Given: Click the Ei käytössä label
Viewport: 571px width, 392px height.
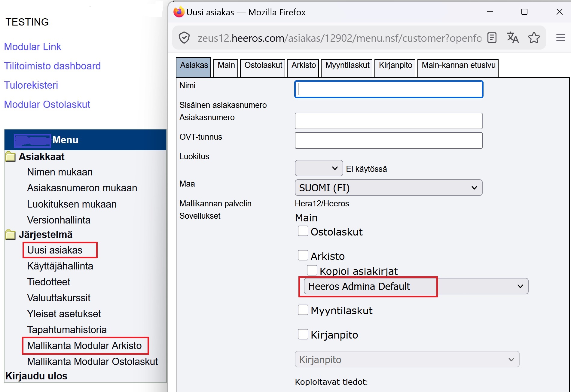Looking at the screenshot, I should click(366, 169).
